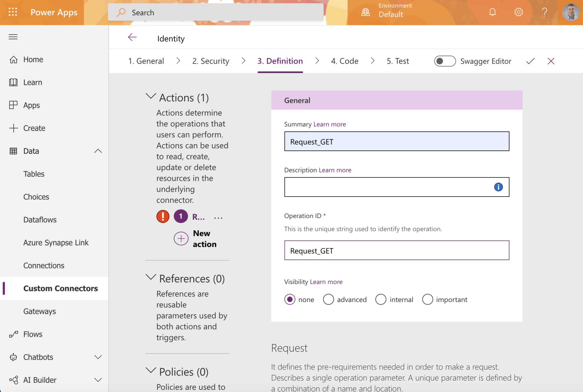Click the checkmark to update connector
583x392 pixels.
click(530, 61)
